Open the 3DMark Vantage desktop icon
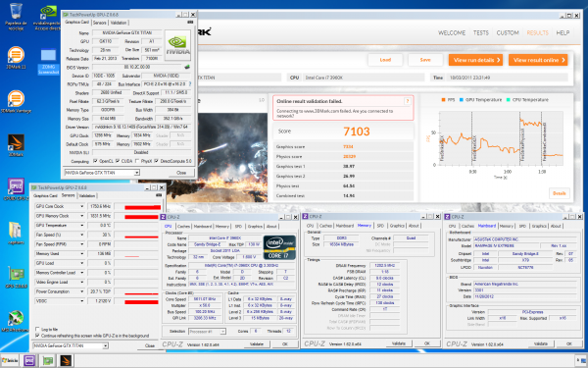 click(16, 101)
